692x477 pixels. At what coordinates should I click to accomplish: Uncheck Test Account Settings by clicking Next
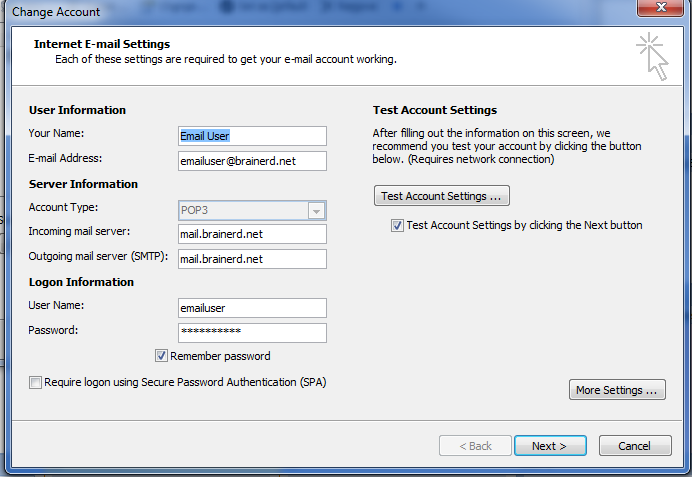(397, 226)
